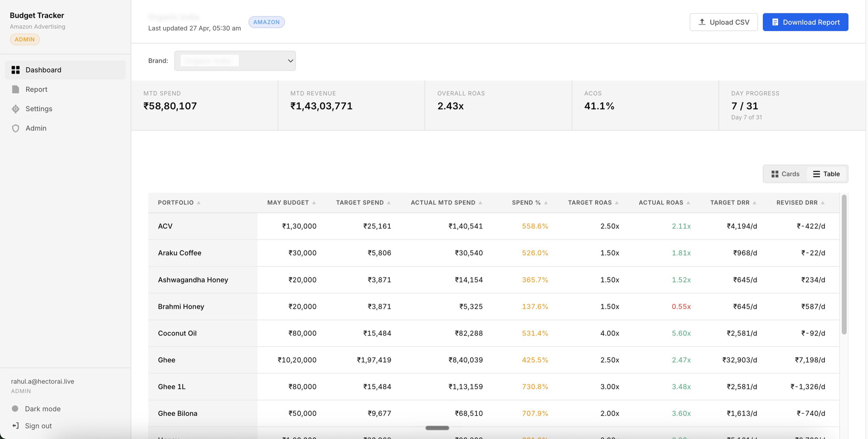Screen dimensions: 868x439
Task: Click the Upload CSV button
Action: 723,22
